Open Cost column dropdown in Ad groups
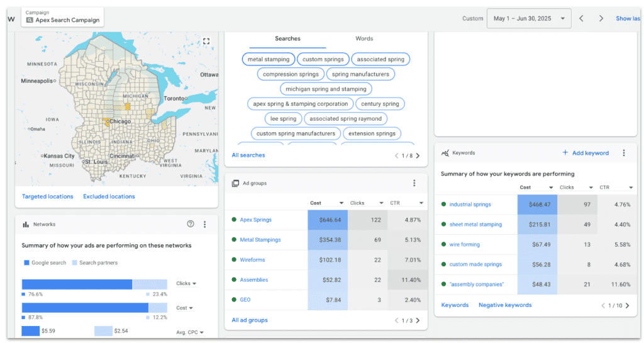 coord(342,203)
